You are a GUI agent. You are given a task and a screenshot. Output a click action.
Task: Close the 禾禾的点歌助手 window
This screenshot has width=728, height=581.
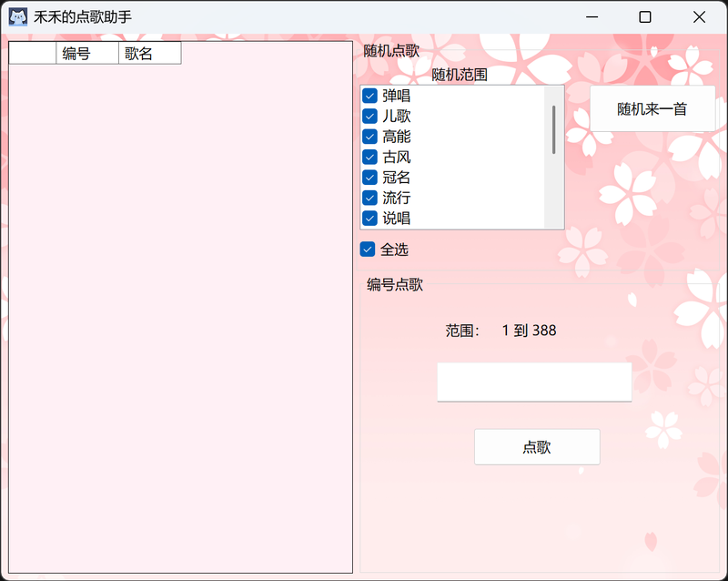(699, 17)
